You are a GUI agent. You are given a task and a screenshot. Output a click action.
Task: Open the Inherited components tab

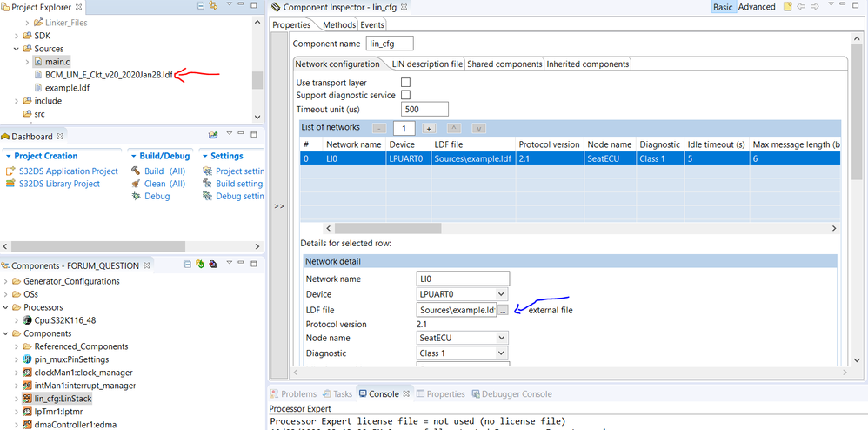[588, 64]
